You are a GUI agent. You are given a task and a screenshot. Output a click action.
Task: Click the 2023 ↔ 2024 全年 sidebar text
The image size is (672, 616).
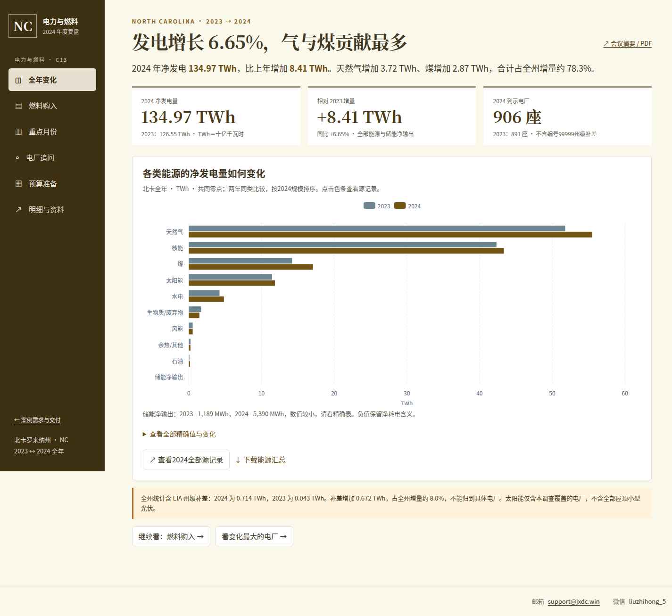click(39, 451)
